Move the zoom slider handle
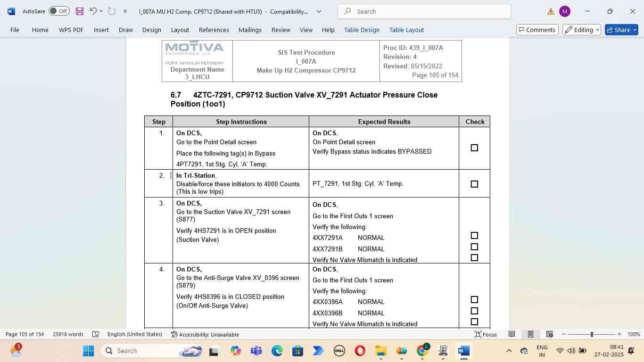644x362 pixels. point(592,334)
